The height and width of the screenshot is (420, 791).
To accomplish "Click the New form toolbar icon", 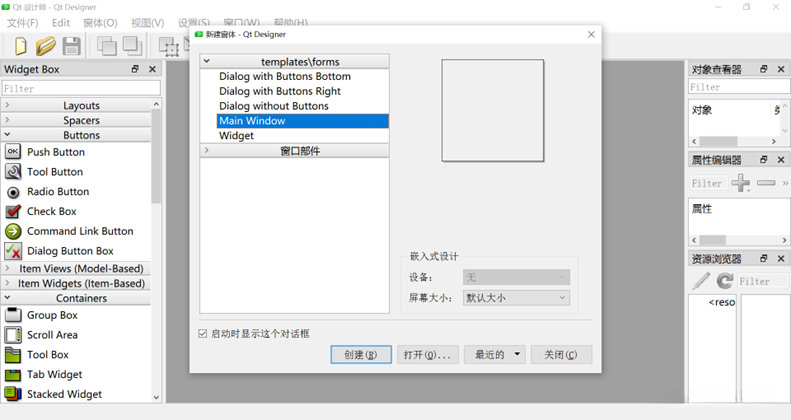I will click(21, 46).
